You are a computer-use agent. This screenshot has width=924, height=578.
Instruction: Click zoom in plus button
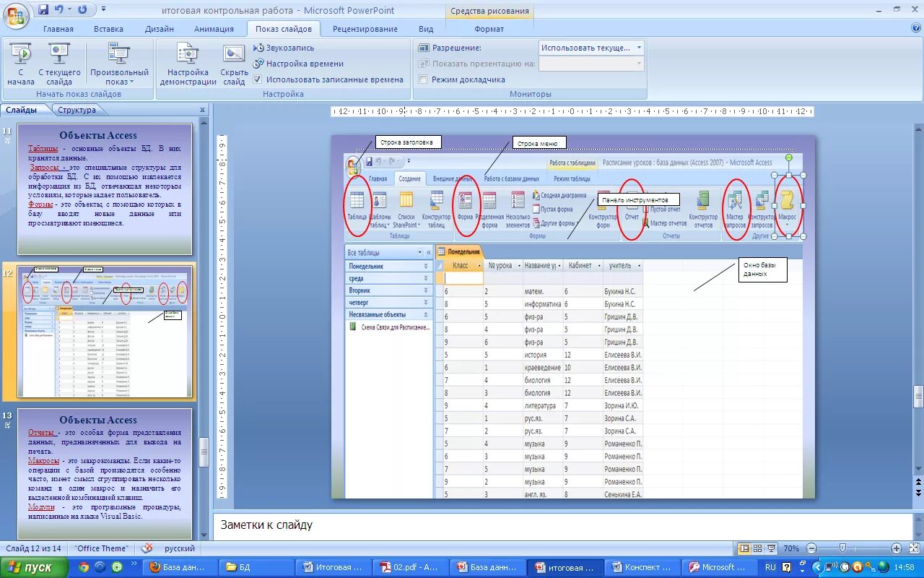896,548
